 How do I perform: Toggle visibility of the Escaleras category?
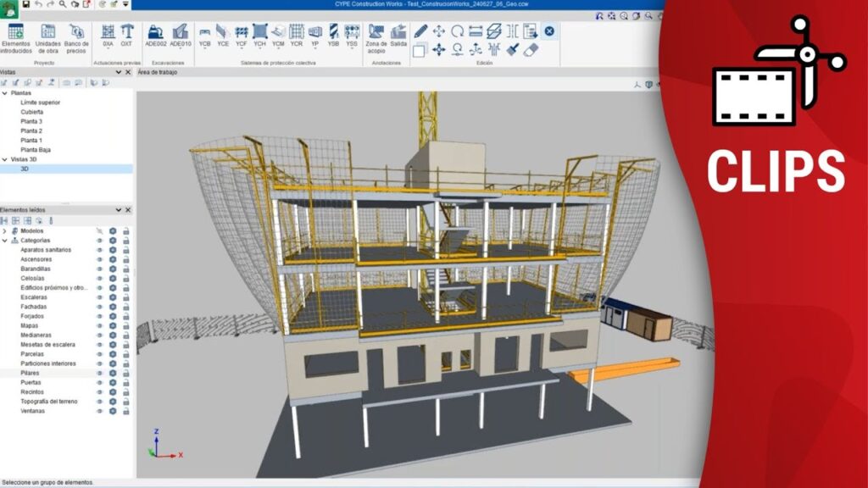click(x=99, y=297)
